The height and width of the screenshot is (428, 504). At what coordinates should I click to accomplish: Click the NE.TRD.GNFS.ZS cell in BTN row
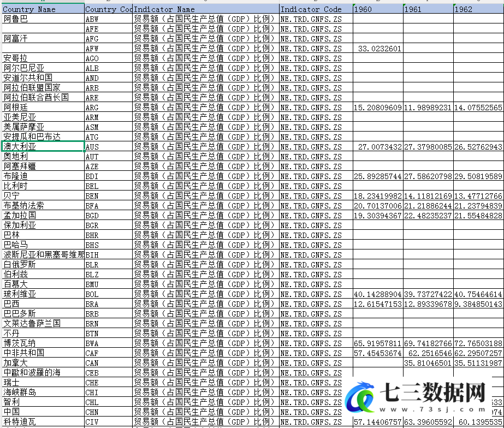tap(316, 334)
